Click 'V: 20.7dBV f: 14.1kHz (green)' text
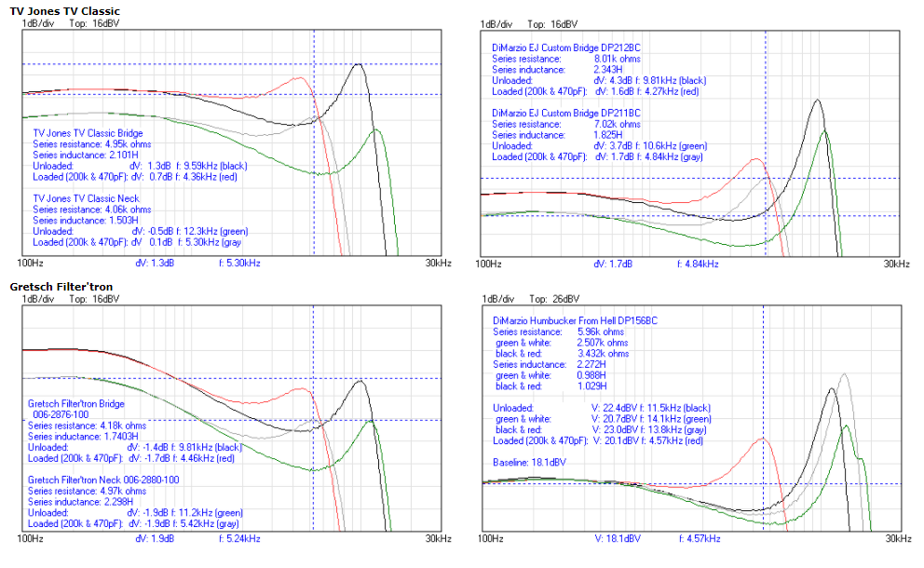924x568 pixels. tap(652, 419)
